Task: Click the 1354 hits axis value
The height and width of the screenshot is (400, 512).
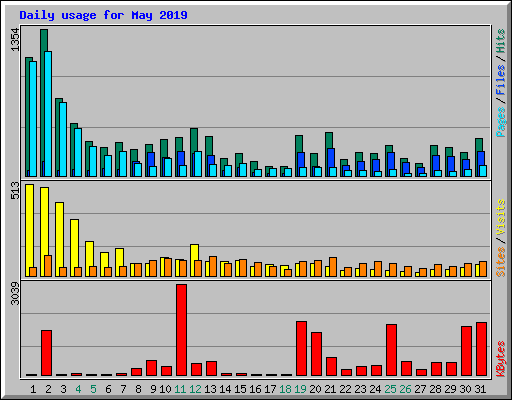Action: pyautogui.click(x=15, y=40)
